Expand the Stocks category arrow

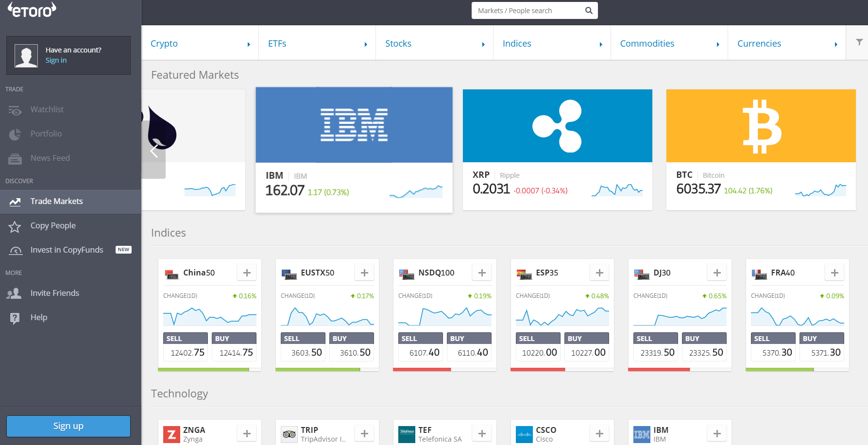click(x=483, y=44)
